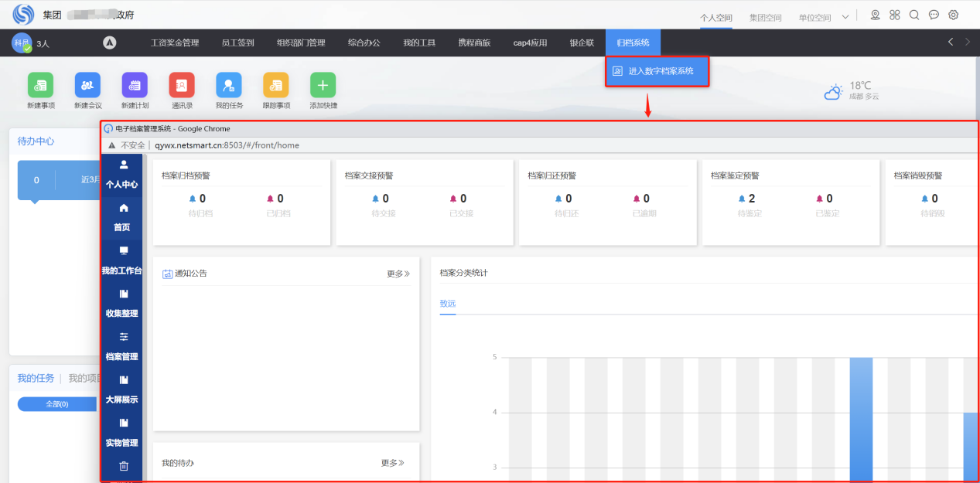Open the 新建会议 shortcut
This screenshot has width=980, height=483.
coord(87,85)
